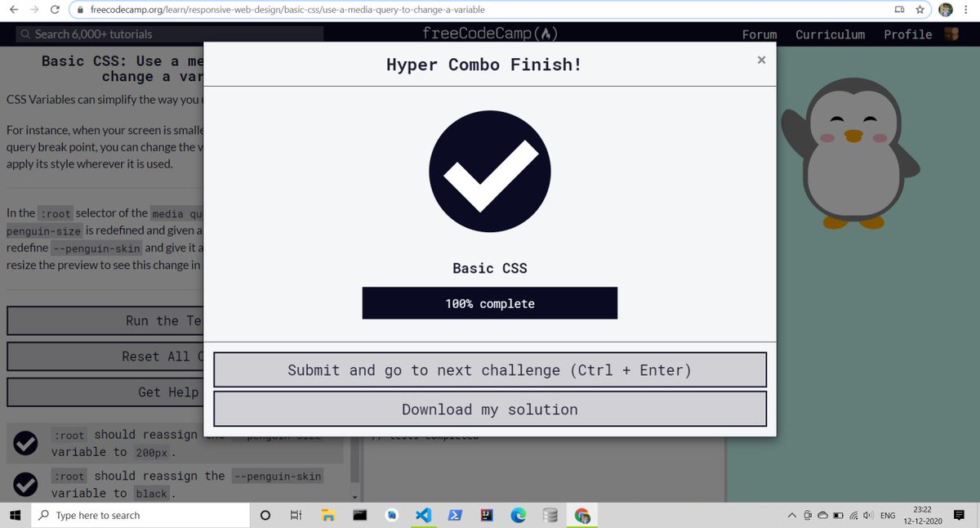Viewport: 980px width, 528px height.
Task: Select Curriculum from the top navigation
Action: pos(830,34)
